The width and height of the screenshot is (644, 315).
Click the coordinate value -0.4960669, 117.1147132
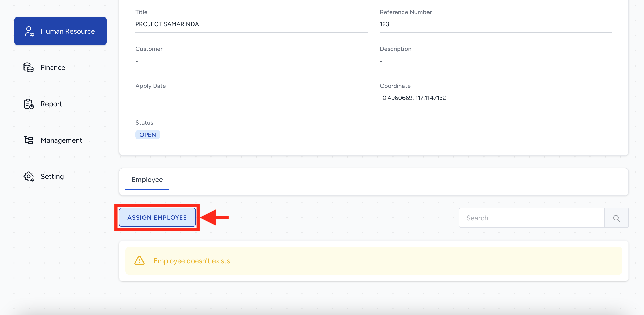413,98
